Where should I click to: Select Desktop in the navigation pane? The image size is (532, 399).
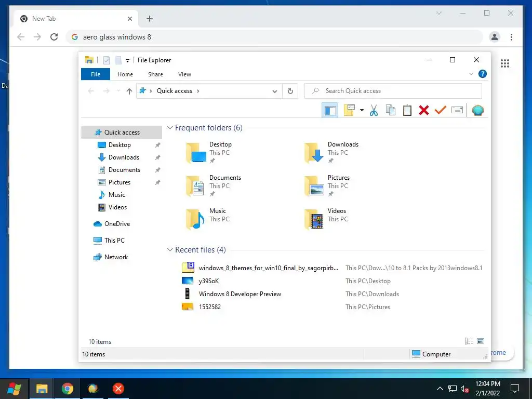pyautogui.click(x=119, y=145)
